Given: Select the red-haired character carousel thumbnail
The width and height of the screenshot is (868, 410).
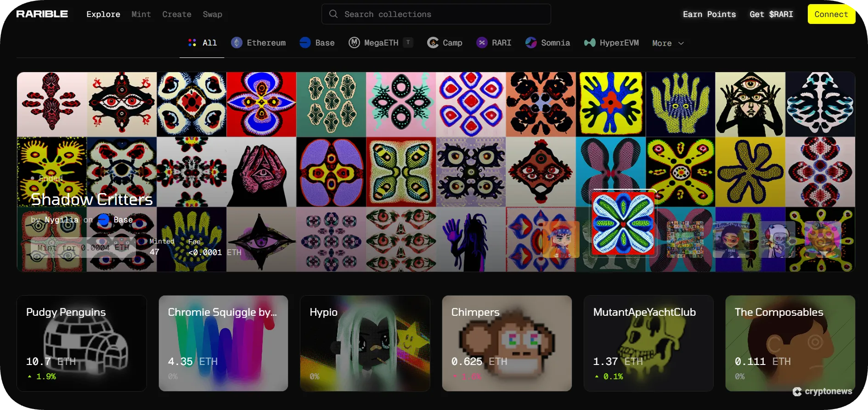Looking at the screenshot, I should click(561, 239).
